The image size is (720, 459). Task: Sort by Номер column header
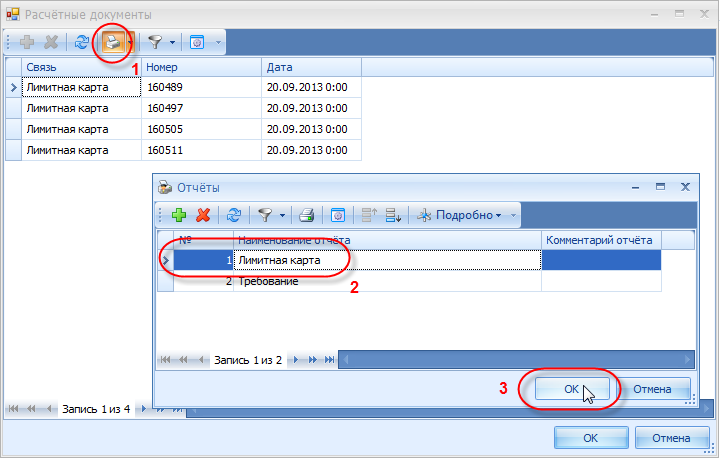201,67
